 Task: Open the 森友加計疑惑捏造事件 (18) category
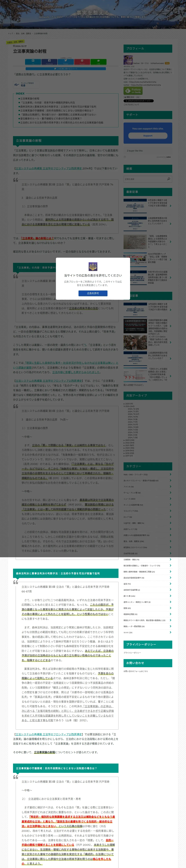[134, 578]
